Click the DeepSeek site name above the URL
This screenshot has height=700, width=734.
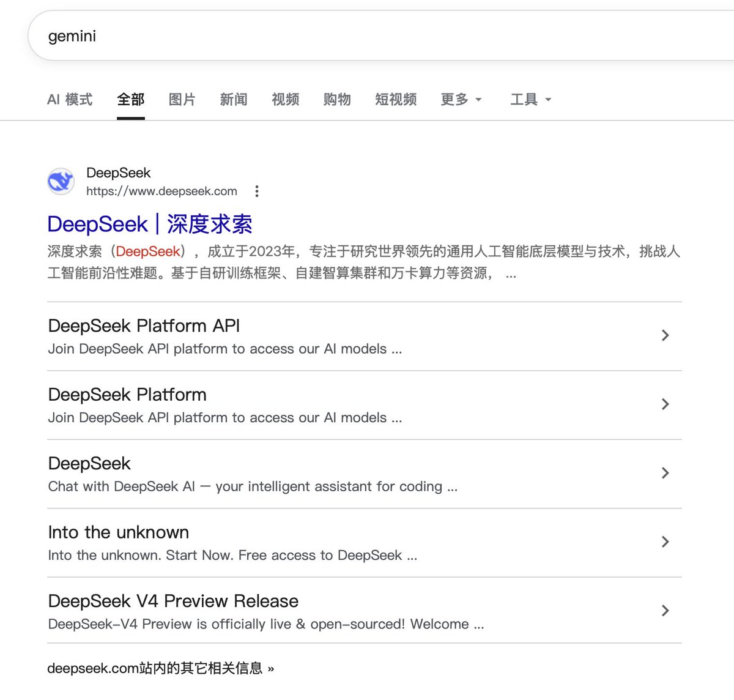118,173
